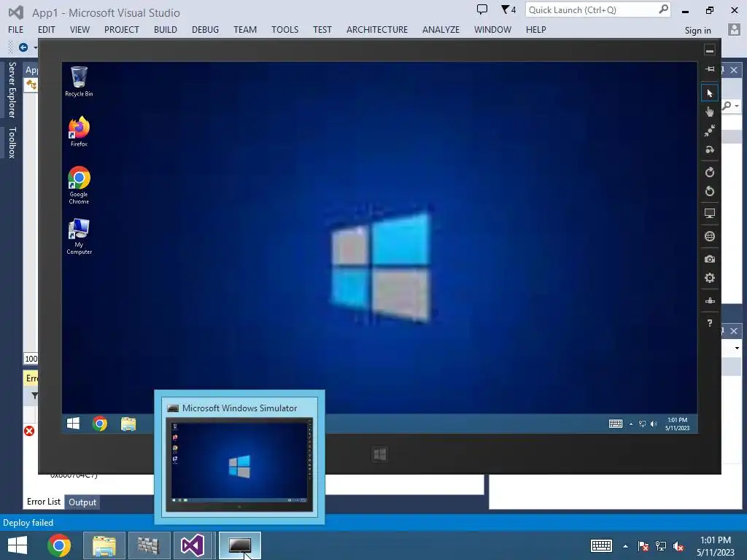The height and width of the screenshot is (560, 747).
Task: Minimize the Simulator window
Action: [x=709, y=50]
